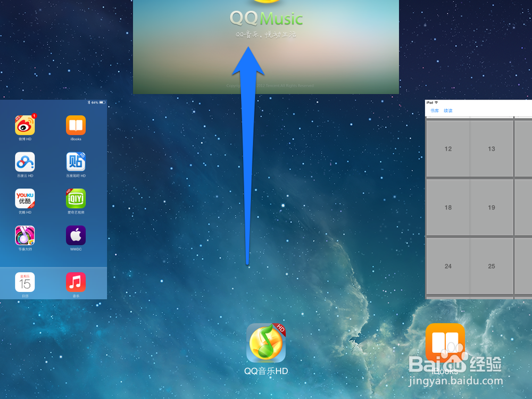The height and width of the screenshot is (399, 532).
Task: Select book slot 19 in iBooks card
Action: pos(491,207)
